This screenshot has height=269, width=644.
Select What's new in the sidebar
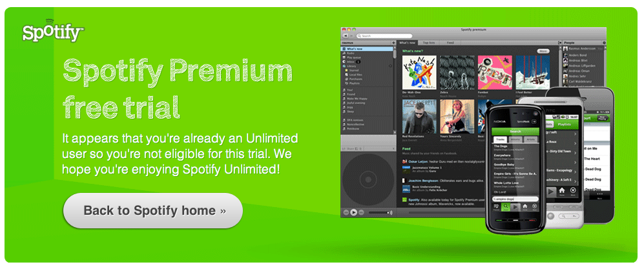[x=367, y=49]
